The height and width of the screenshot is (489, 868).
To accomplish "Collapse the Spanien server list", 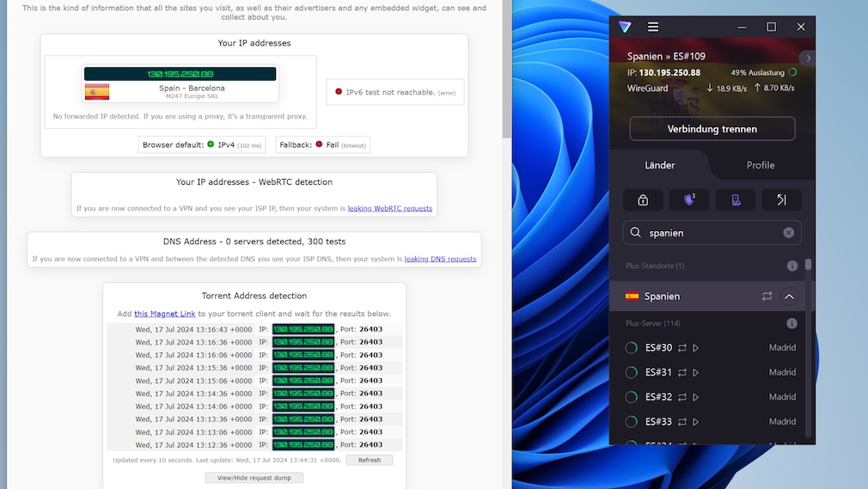I will (x=789, y=296).
